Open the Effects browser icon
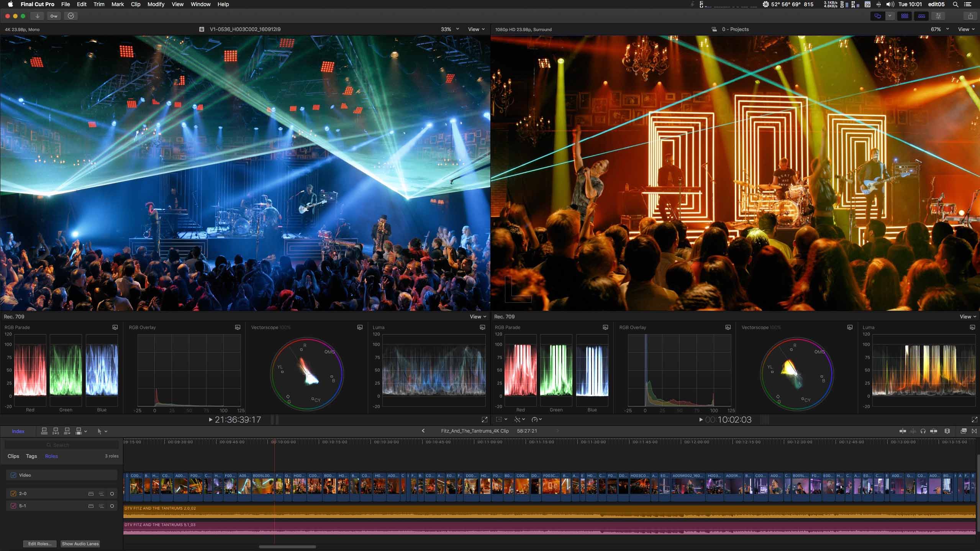Image resolution: width=980 pixels, height=551 pixels. (963, 431)
